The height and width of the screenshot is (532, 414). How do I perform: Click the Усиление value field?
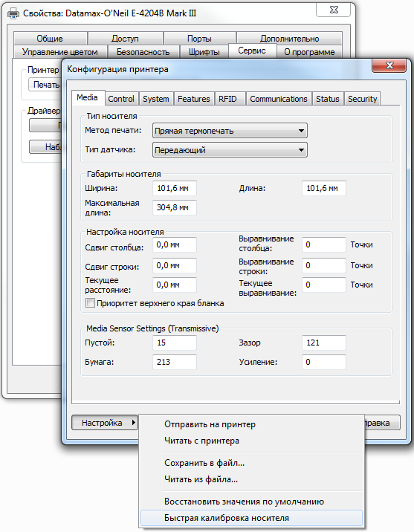click(324, 362)
